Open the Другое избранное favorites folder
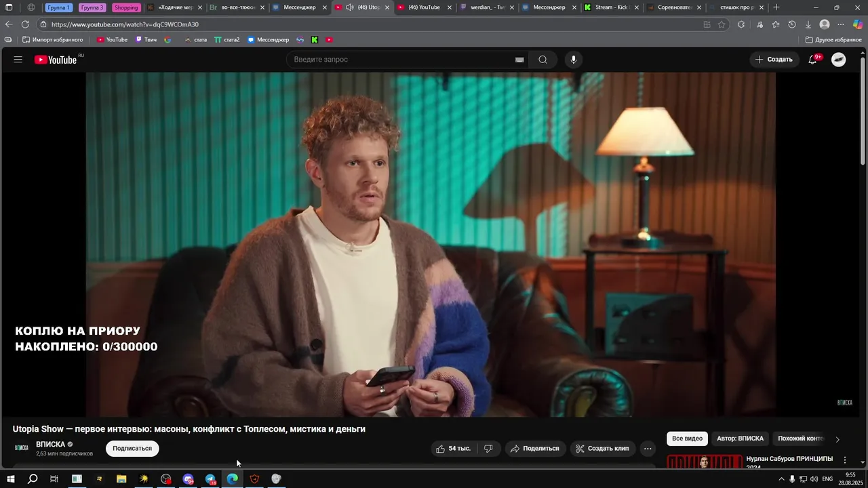Viewport: 868px width, 488px height. pos(833,40)
